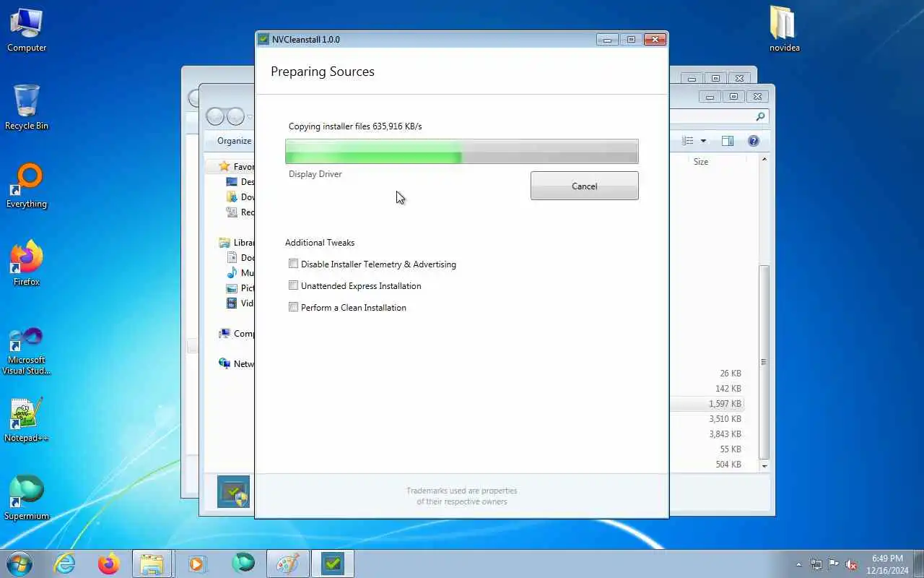
Task: Maximize the NVCleanstall window
Action: click(631, 40)
